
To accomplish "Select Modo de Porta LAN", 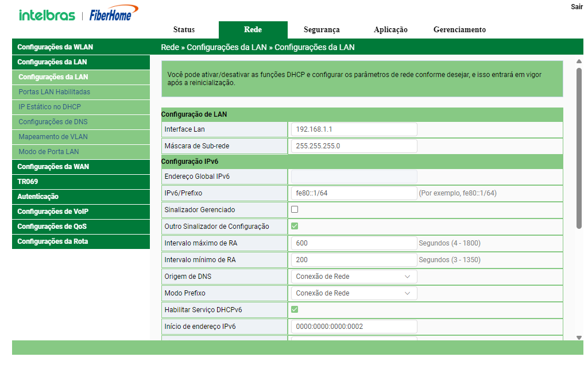I will click(x=81, y=152).
